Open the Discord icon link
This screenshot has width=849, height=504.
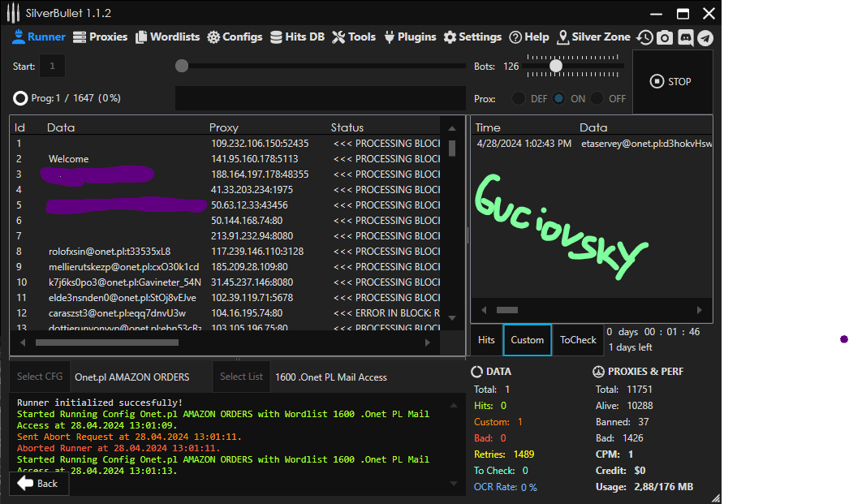click(x=685, y=37)
